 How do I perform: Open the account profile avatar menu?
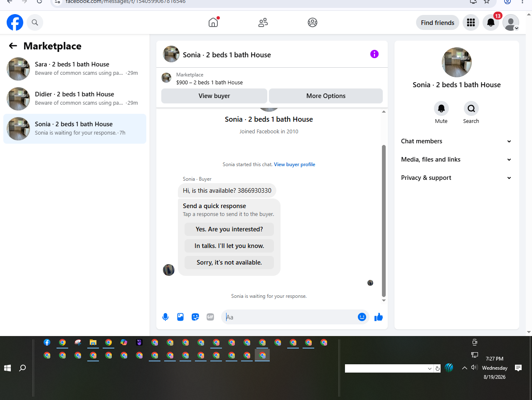point(511,22)
